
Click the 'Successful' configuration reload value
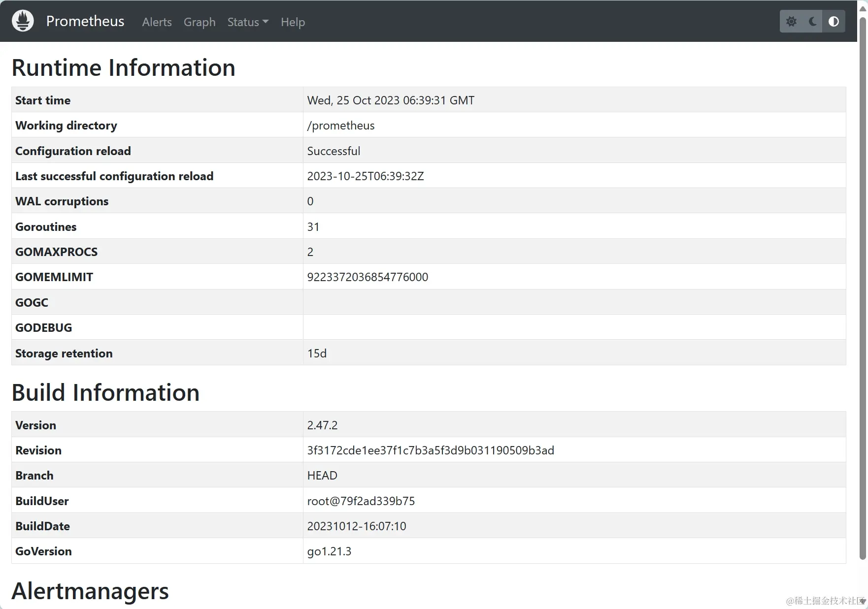(334, 151)
